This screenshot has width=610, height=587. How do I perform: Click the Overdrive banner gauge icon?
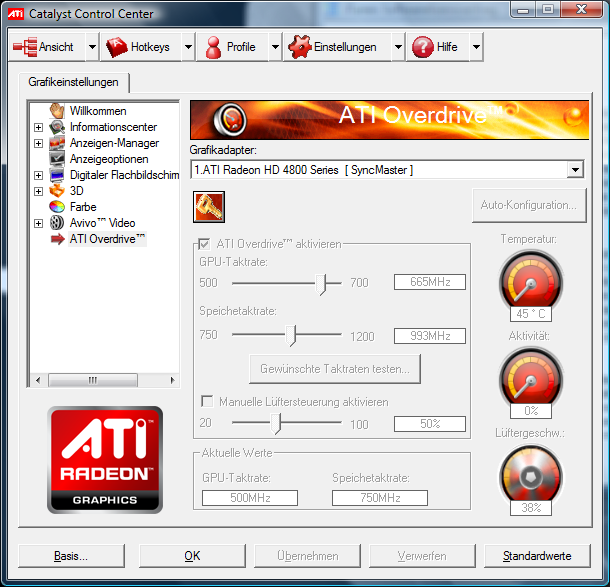click(x=230, y=120)
